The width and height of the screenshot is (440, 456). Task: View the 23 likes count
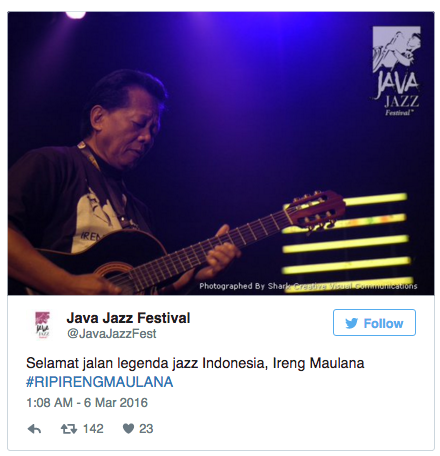(x=146, y=429)
